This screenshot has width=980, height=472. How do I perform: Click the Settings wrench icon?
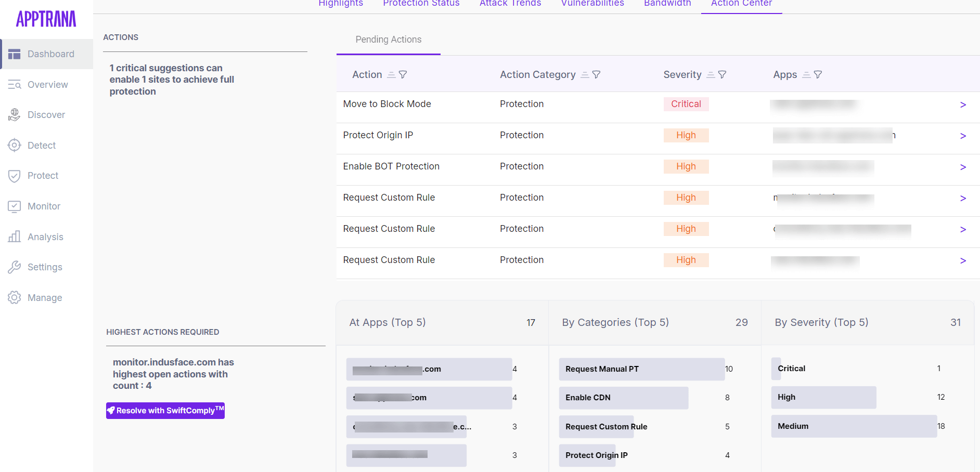tap(14, 267)
